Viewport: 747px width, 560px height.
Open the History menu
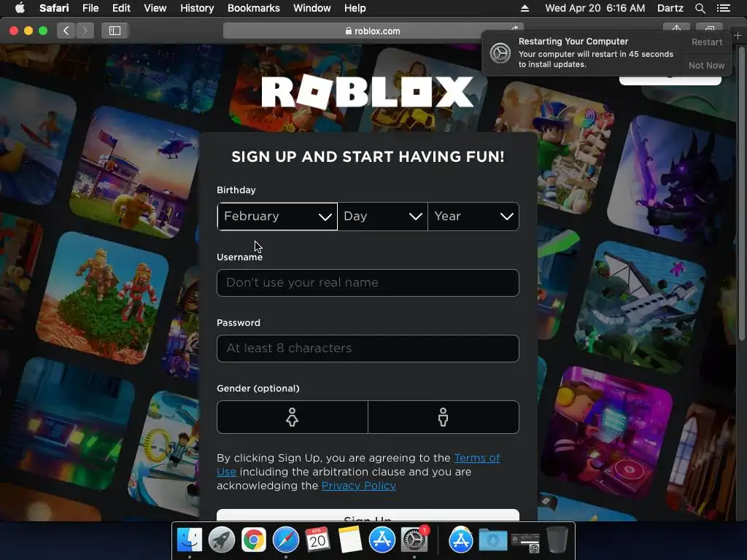(x=197, y=8)
